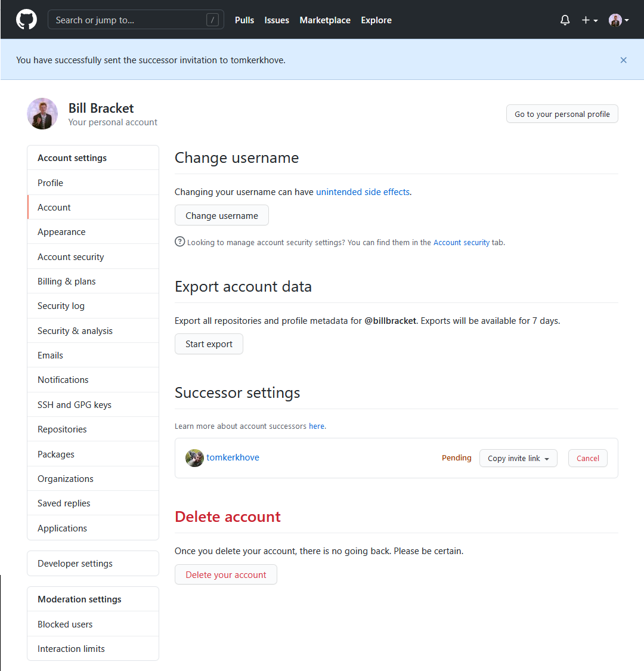Open Repositories settings
Image resolution: width=644 pixels, height=671 pixels.
pos(93,429)
